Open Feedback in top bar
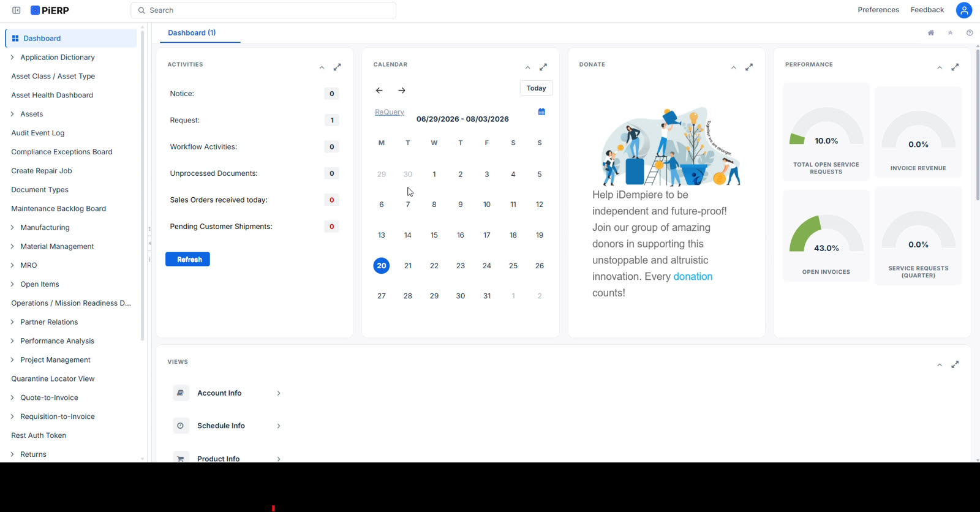The image size is (980, 512). pos(927,10)
